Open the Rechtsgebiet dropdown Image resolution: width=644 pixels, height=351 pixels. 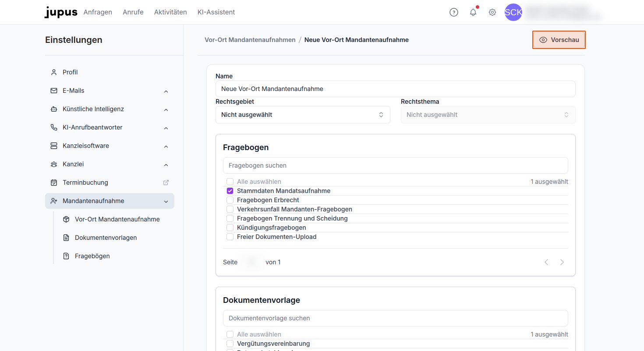pos(303,115)
